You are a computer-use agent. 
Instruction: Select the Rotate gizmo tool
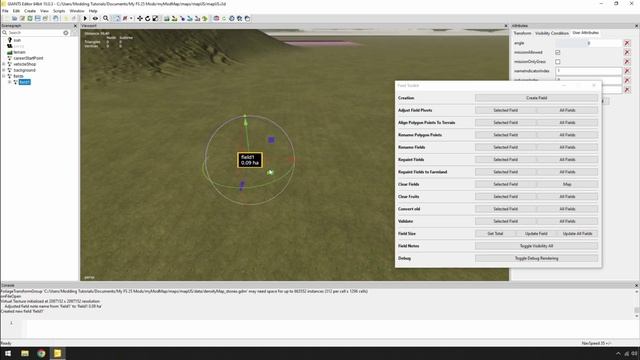(x=147, y=18)
